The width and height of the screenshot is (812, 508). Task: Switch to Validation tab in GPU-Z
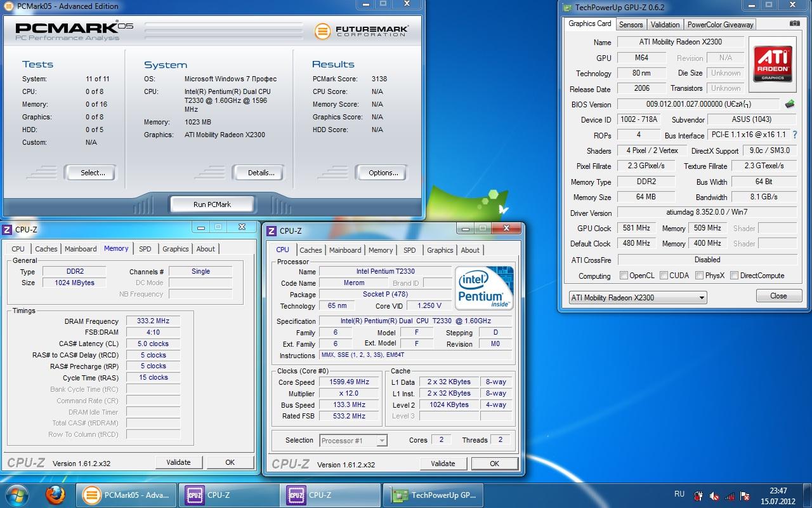click(x=665, y=25)
